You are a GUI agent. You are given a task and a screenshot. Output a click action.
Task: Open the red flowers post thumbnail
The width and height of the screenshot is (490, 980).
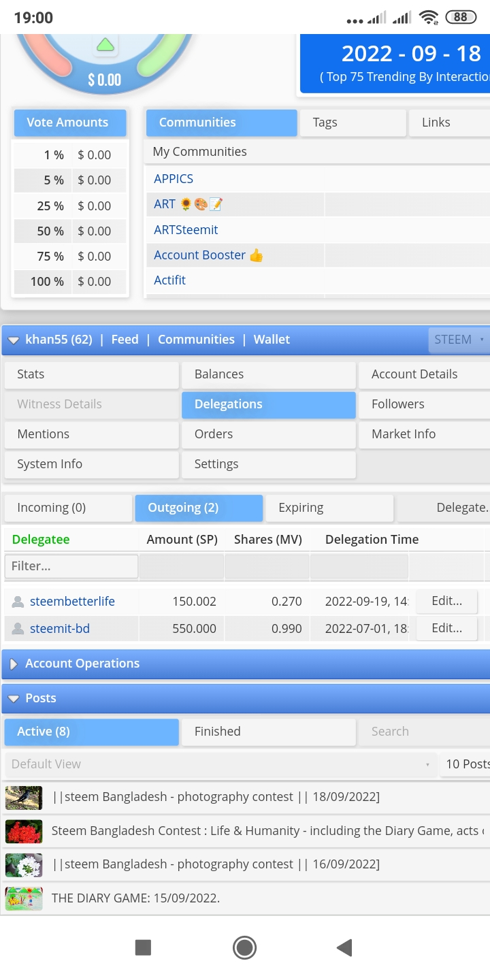(24, 831)
